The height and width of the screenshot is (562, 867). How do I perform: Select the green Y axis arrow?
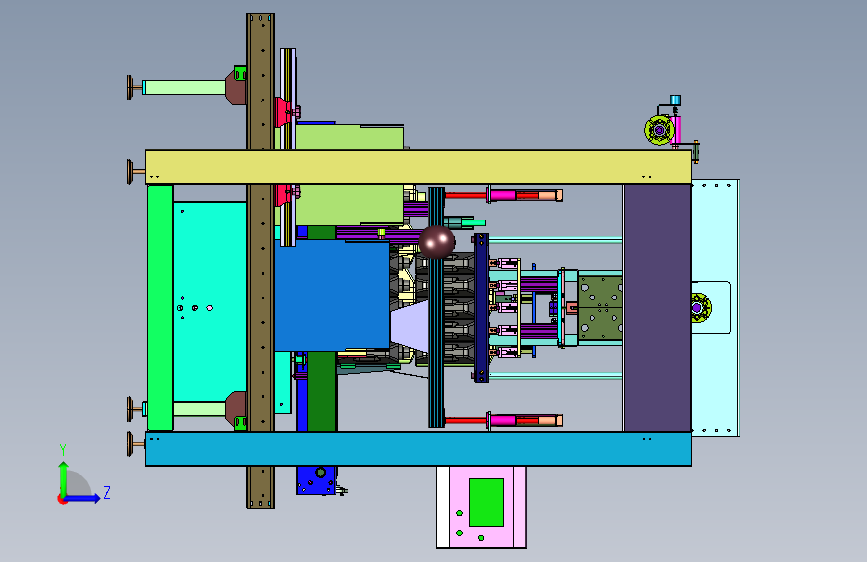coord(64,479)
